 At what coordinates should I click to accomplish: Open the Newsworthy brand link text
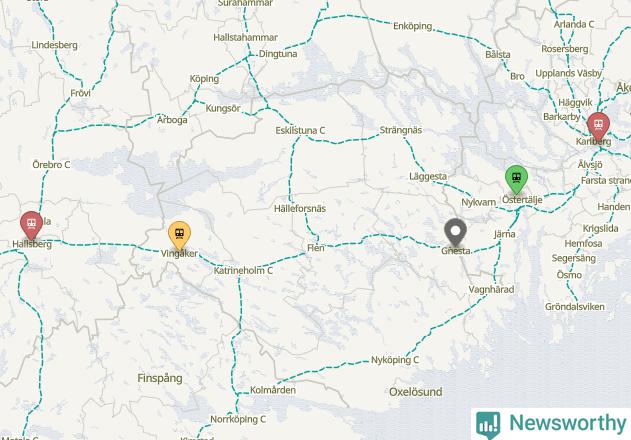point(568,423)
